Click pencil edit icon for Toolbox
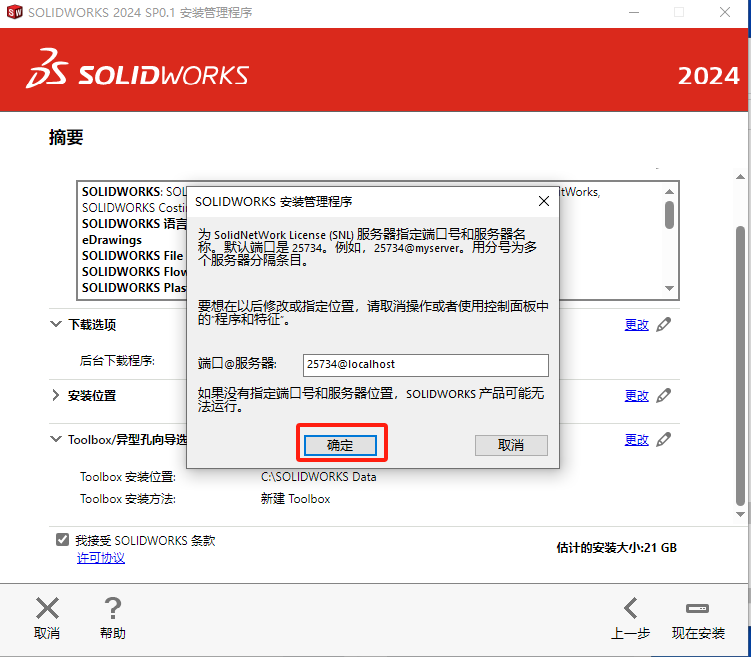Viewport: 751px width, 657px height. point(663,440)
